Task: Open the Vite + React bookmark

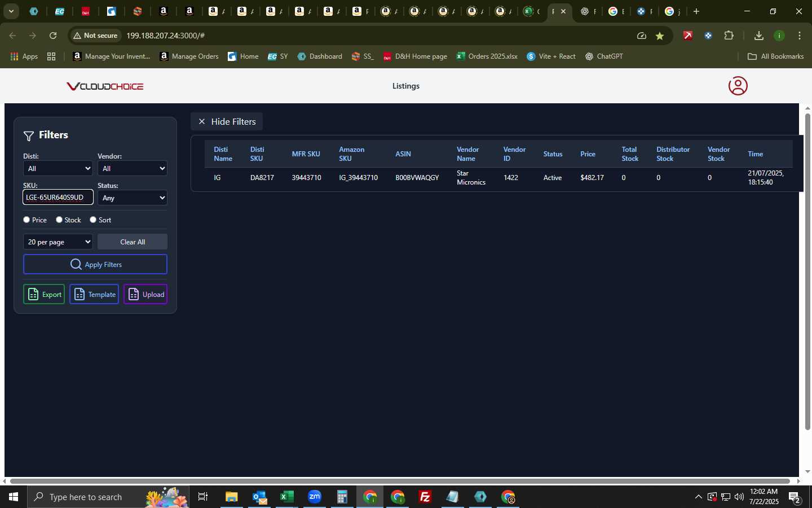Action: (x=551, y=56)
